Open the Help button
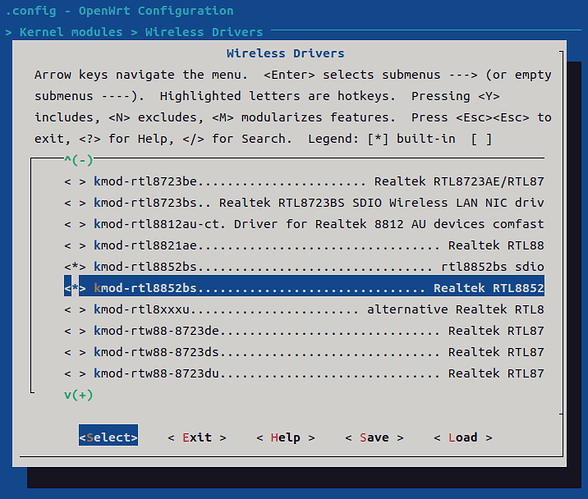The height and width of the screenshot is (499, 588). coord(285,438)
